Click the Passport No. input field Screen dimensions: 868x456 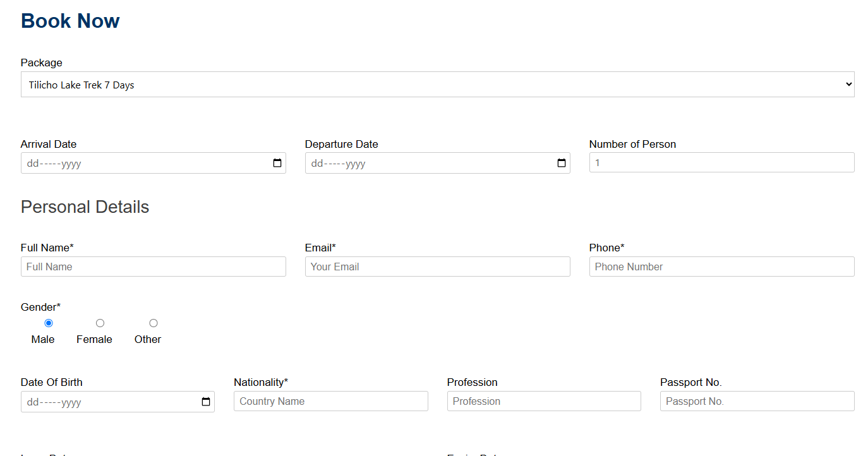click(757, 401)
